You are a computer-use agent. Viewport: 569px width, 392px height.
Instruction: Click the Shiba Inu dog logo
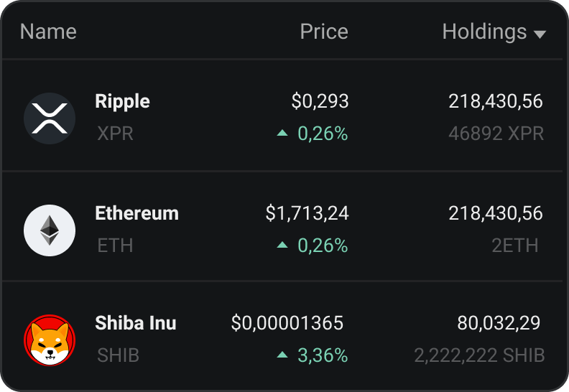50,341
